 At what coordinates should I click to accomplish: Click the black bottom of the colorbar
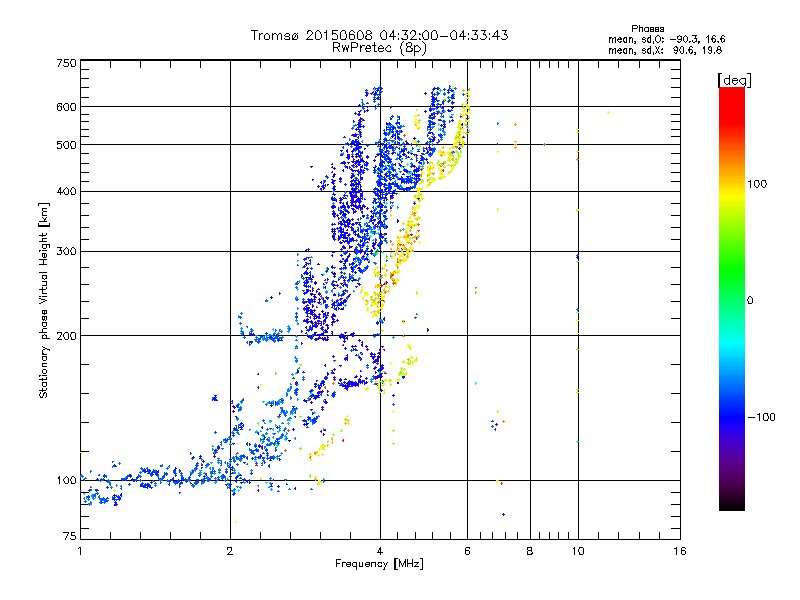(732, 505)
